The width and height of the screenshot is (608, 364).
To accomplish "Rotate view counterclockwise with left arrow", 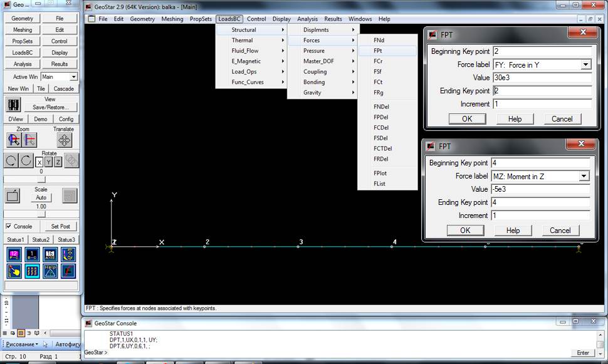I will click(11, 160).
